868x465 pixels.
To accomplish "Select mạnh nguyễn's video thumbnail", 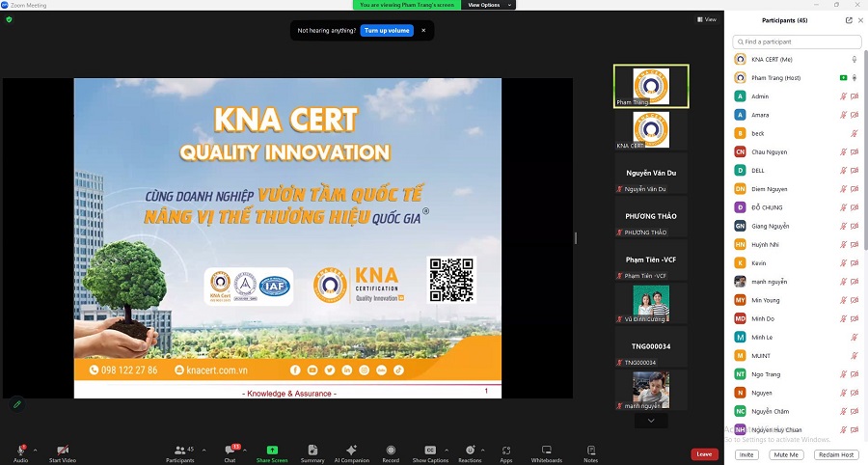I will 651,391.
